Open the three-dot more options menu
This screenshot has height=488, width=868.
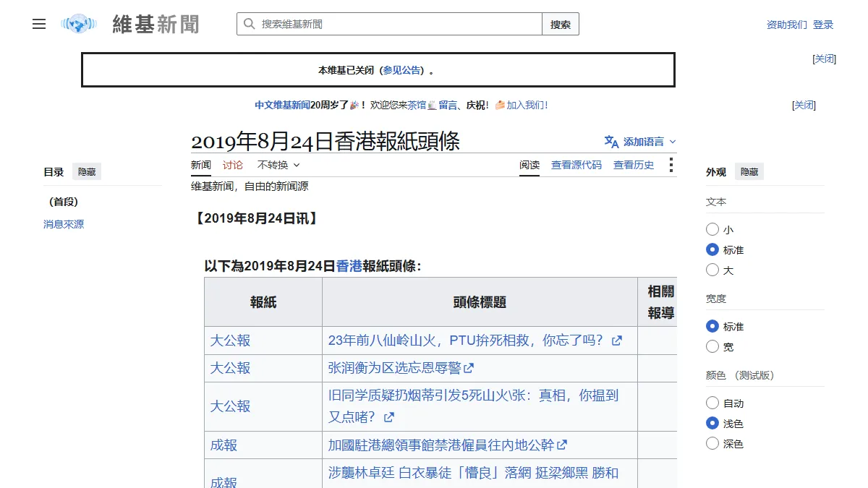671,165
